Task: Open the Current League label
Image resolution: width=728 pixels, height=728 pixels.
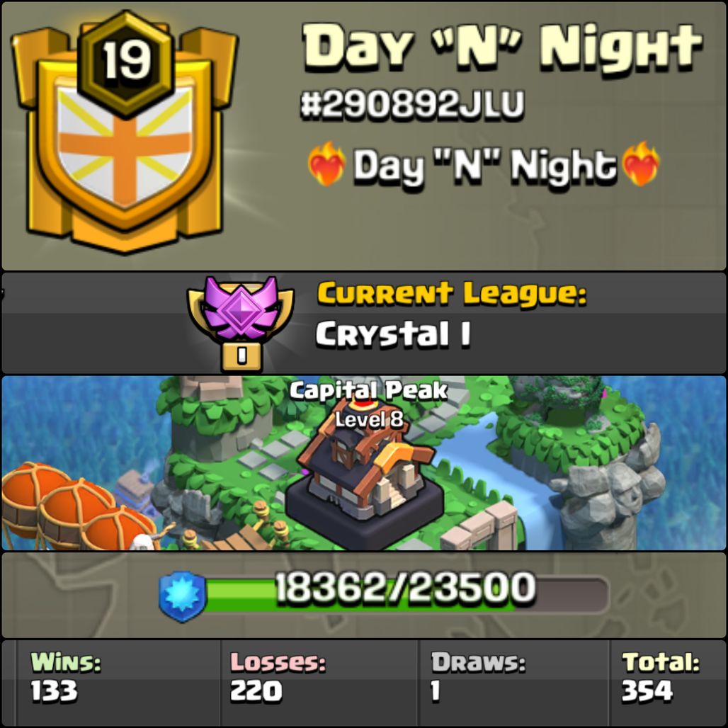Action: (452, 294)
